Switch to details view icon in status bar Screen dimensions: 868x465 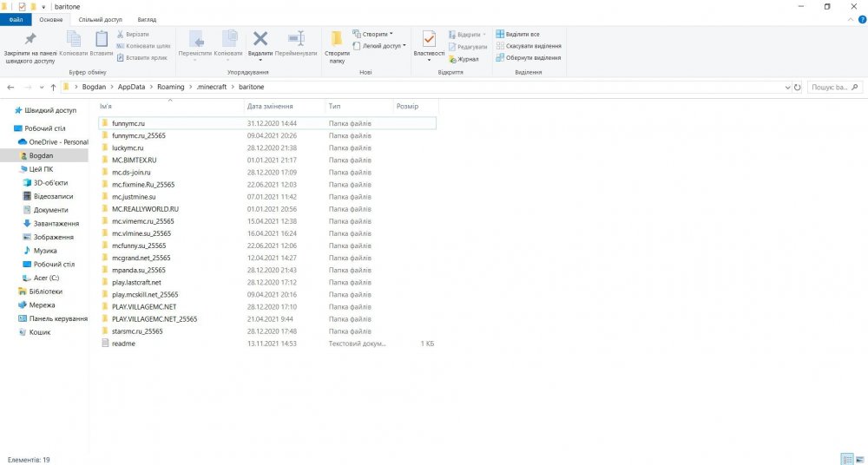[847, 460]
